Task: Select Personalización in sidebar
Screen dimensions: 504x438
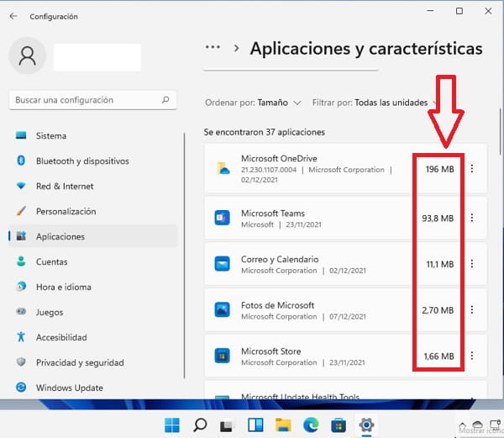Action: tap(93, 211)
